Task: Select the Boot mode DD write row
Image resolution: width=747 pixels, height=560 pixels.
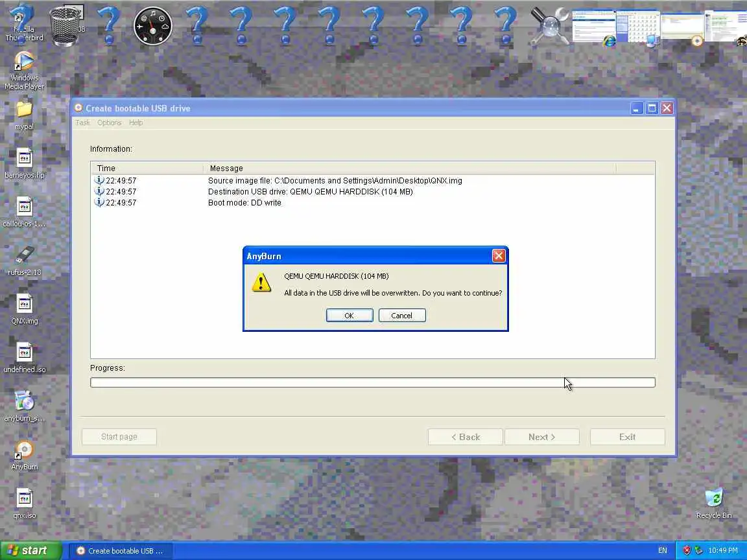Action: point(373,202)
